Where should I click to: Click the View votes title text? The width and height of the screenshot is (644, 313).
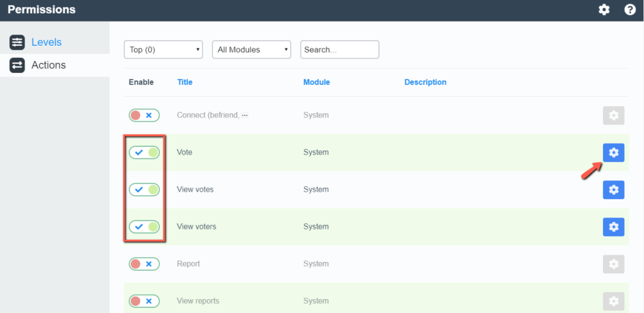pos(195,190)
